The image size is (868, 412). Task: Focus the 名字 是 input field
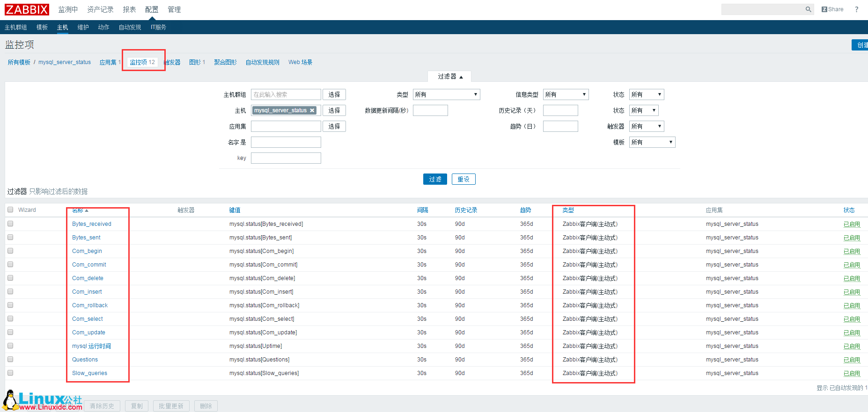[x=286, y=142]
